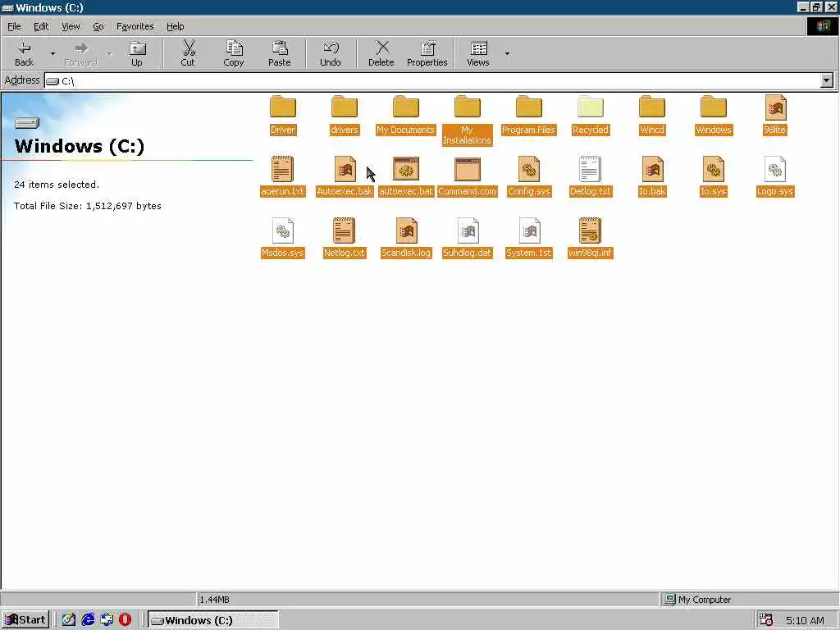Viewport: 840px width, 630px height.
Task: Select the Logo.sys file
Action: tap(775, 169)
